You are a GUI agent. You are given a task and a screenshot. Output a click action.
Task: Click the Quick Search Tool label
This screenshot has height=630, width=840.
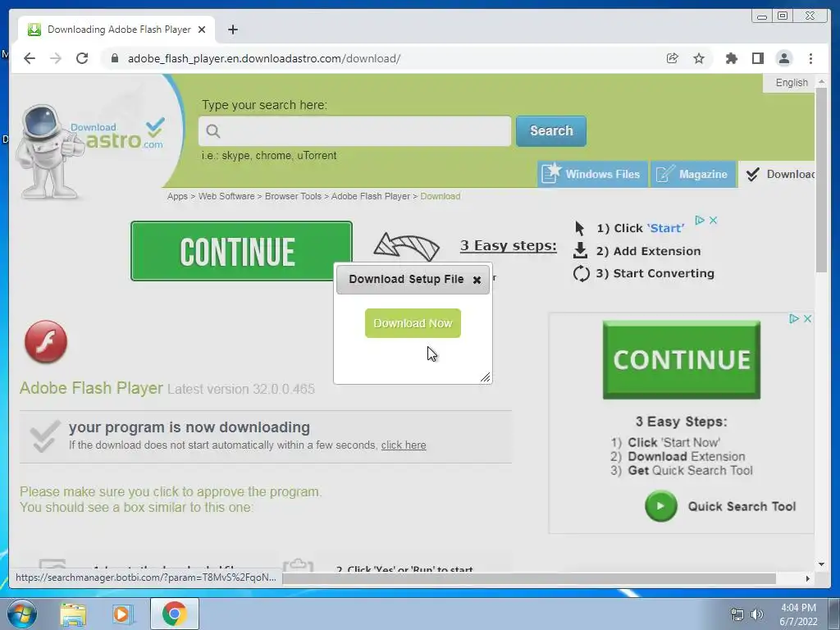(x=742, y=506)
